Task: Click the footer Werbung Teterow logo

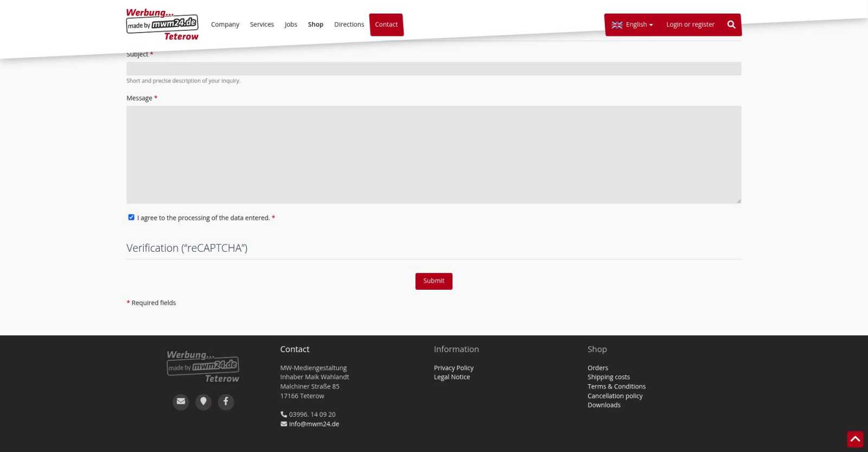Action: point(203,366)
